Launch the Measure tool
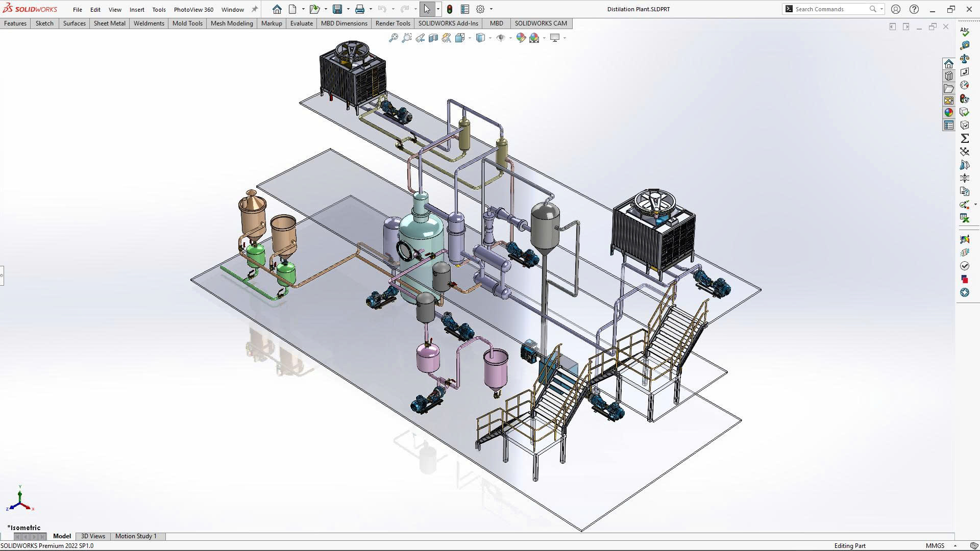The width and height of the screenshot is (980, 551). [964, 45]
